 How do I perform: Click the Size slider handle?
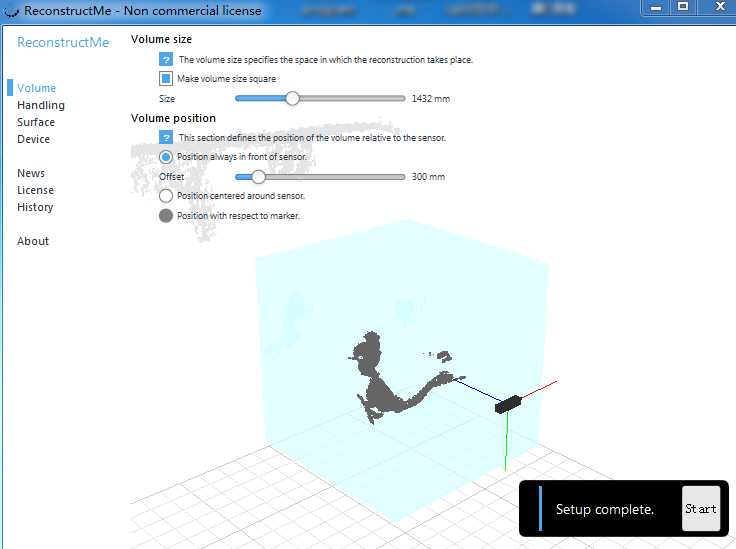click(x=292, y=99)
